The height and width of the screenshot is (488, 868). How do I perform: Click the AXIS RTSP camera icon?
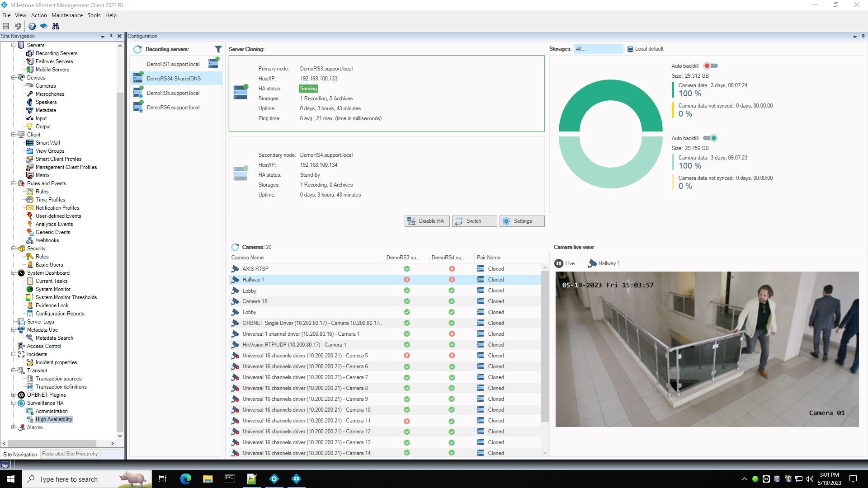point(235,269)
